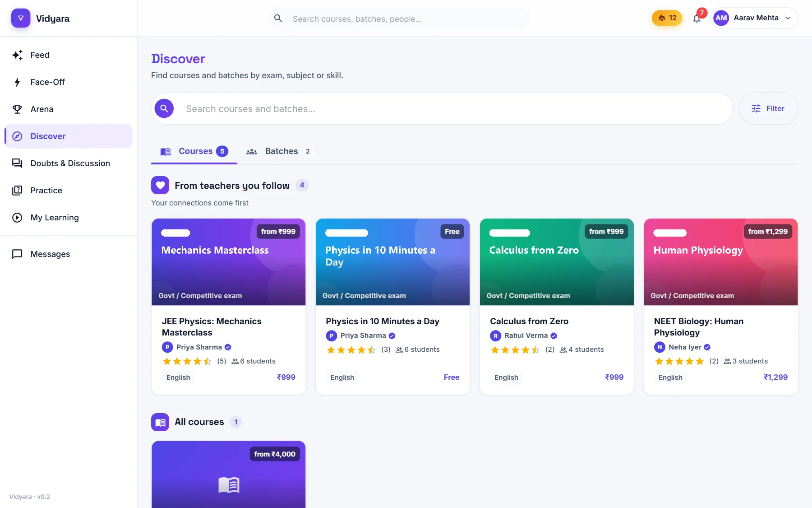The width and height of the screenshot is (812, 508).
Task: Click Rahul Verma's verified badge
Action: (554, 336)
